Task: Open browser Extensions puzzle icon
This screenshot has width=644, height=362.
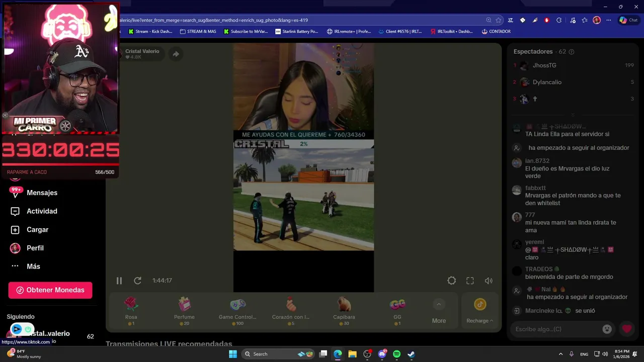Action: pyautogui.click(x=559, y=20)
